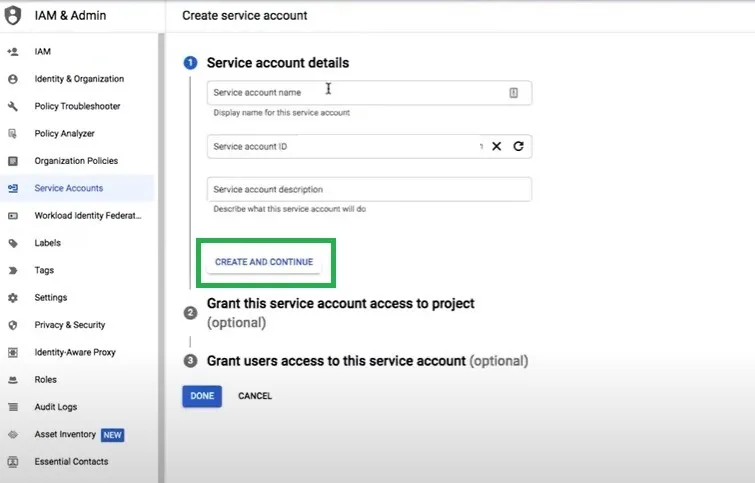Open Settings from the sidebar
755x483 pixels.
77,298
